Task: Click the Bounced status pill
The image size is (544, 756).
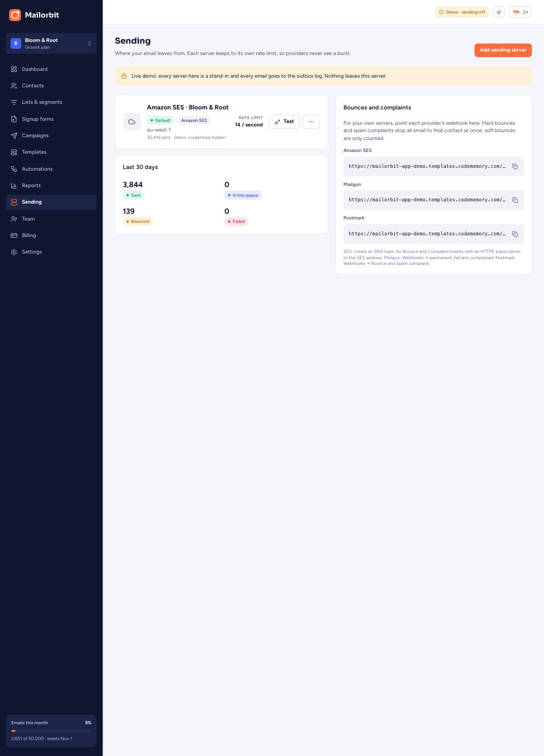Action: click(x=138, y=221)
